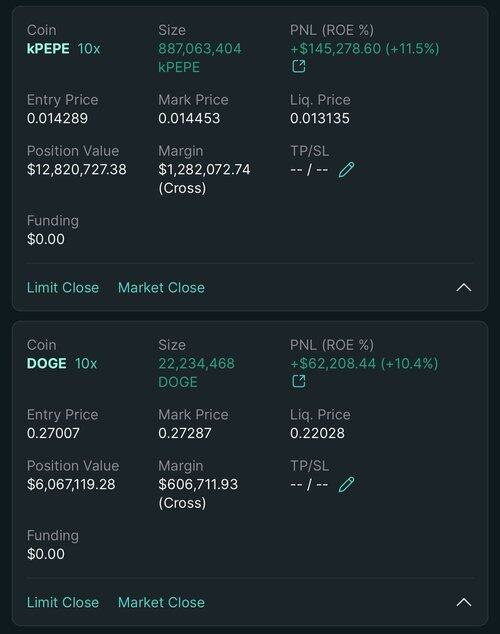Click DOGE margin $606,711.93 (Cross)
The width and height of the screenshot is (500, 634).
[x=198, y=493]
